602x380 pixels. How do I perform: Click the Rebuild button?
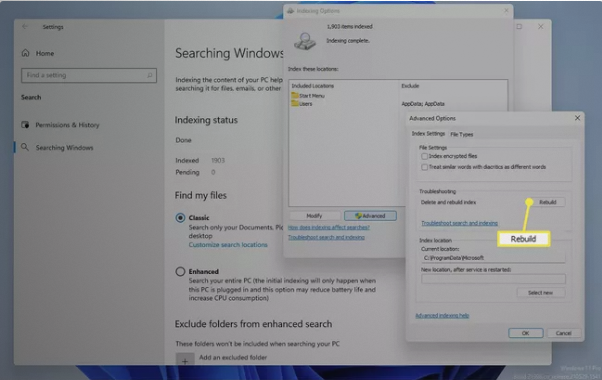[548, 202]
